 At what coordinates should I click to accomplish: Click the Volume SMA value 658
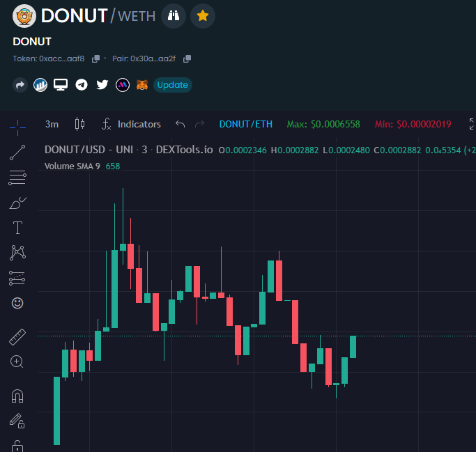113,166
